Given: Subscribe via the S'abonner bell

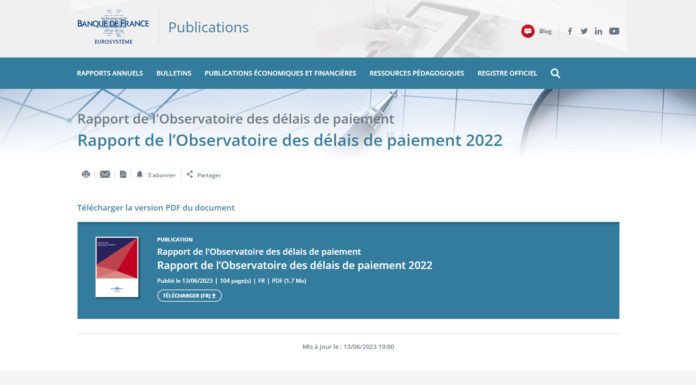Looking at the screenshot, I should 156,175.
